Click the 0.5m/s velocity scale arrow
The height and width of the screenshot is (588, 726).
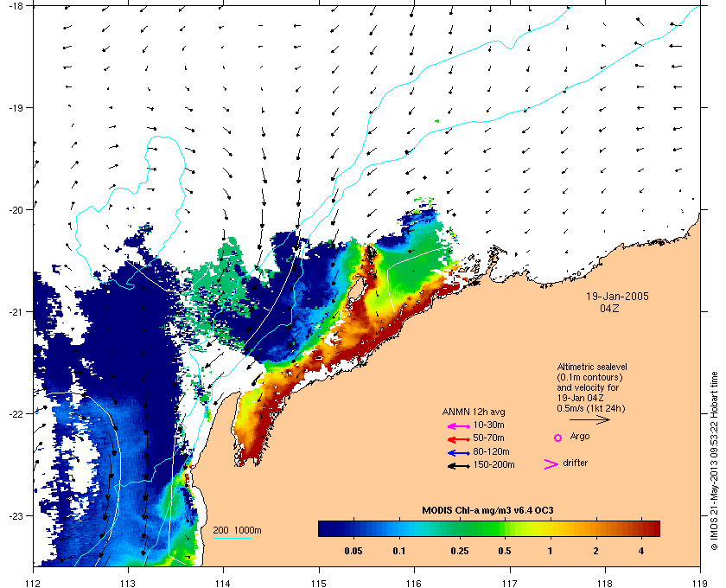(x=589, y=419)
